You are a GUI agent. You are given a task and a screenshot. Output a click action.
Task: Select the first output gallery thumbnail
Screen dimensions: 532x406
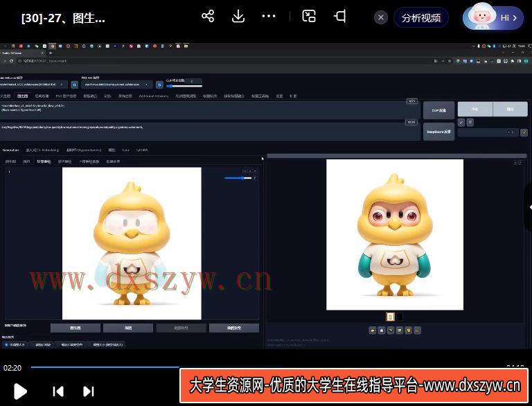pyautogui.click(x=391, y=317)
